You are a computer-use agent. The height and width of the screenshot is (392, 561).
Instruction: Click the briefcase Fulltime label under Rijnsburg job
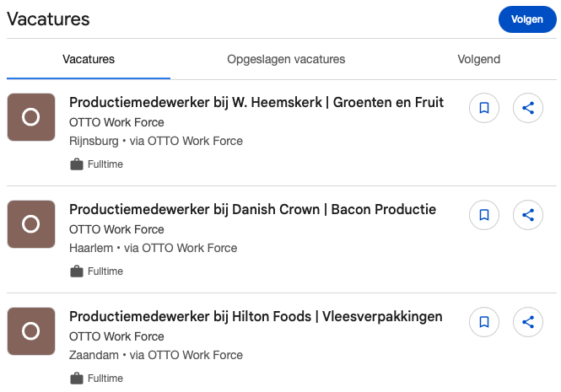[x=96, y=164]
